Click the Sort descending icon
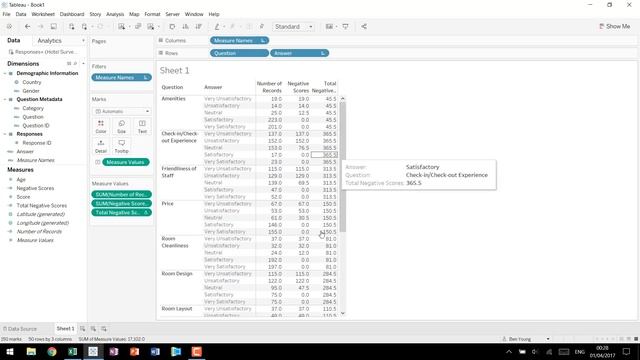The width and height of the screenshot is (640, 360). pyautogui.click(x=199, y=27)
